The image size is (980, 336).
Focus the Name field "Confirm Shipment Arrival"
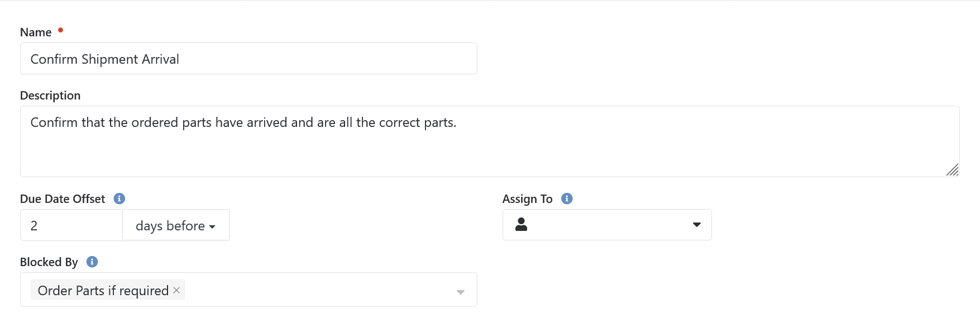pyautogui.click(x=248, y=59)
